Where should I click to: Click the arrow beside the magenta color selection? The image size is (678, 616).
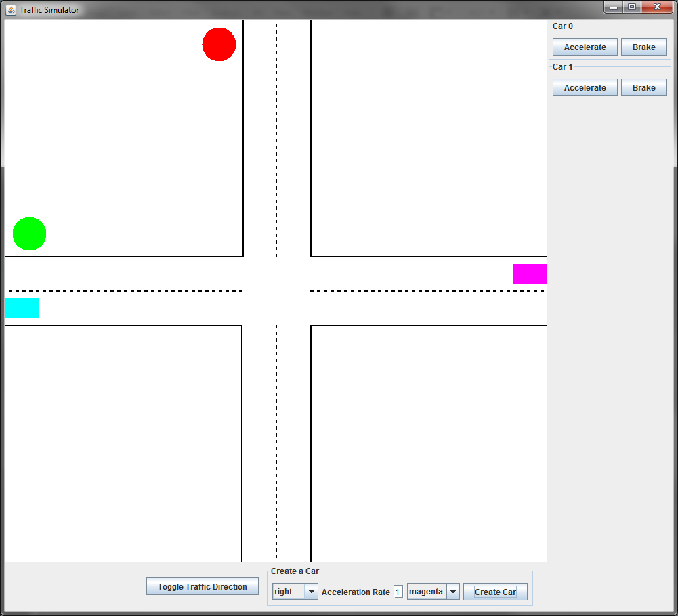453,592
